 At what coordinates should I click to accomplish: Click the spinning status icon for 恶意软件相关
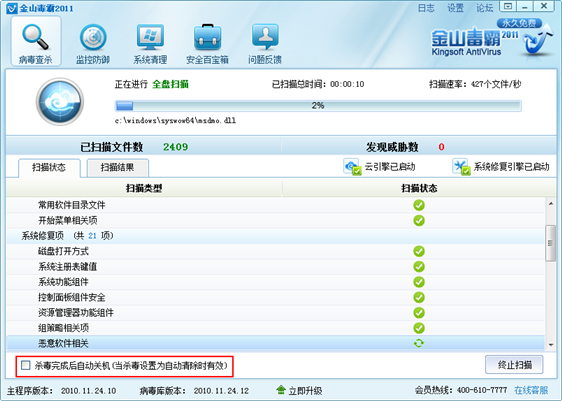419,343
